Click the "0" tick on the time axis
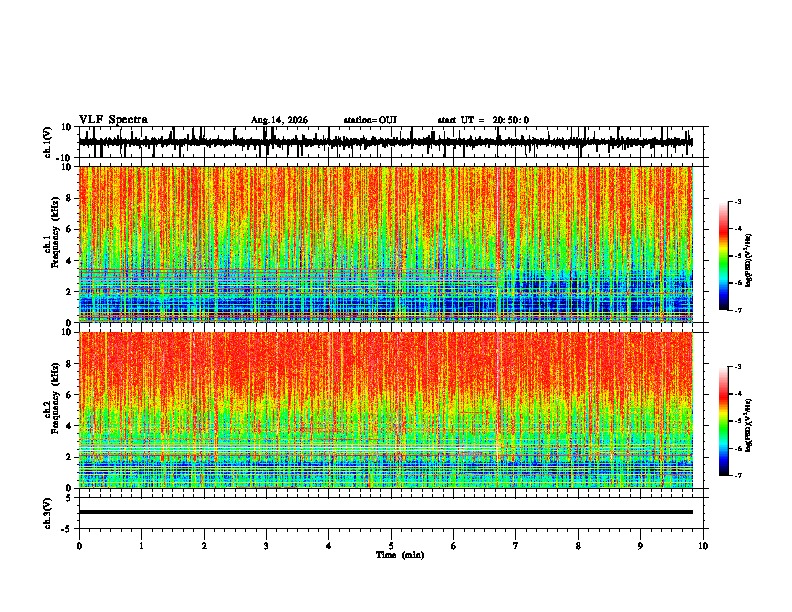Viewport: 792px width, 612px height. click(79, 546)
